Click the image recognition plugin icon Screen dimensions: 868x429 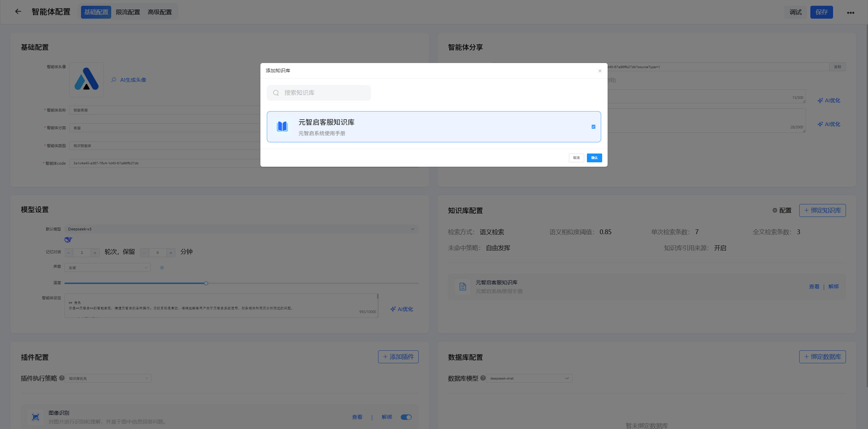36,417
